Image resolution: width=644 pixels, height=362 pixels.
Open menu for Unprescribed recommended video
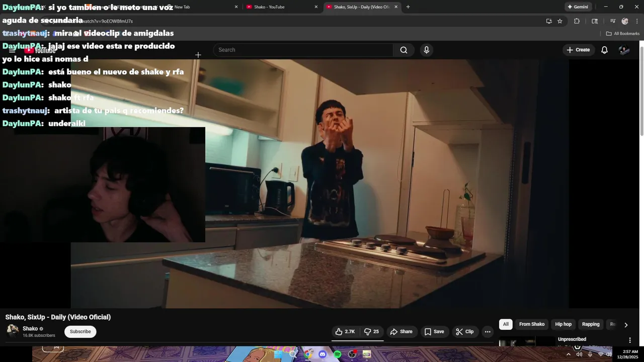[x=630, y=340]
